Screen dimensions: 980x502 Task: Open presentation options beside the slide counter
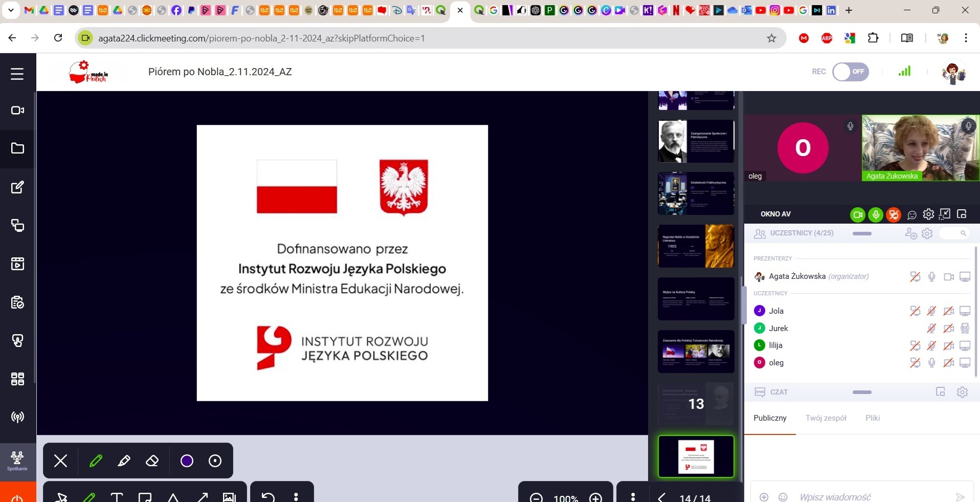633,497
